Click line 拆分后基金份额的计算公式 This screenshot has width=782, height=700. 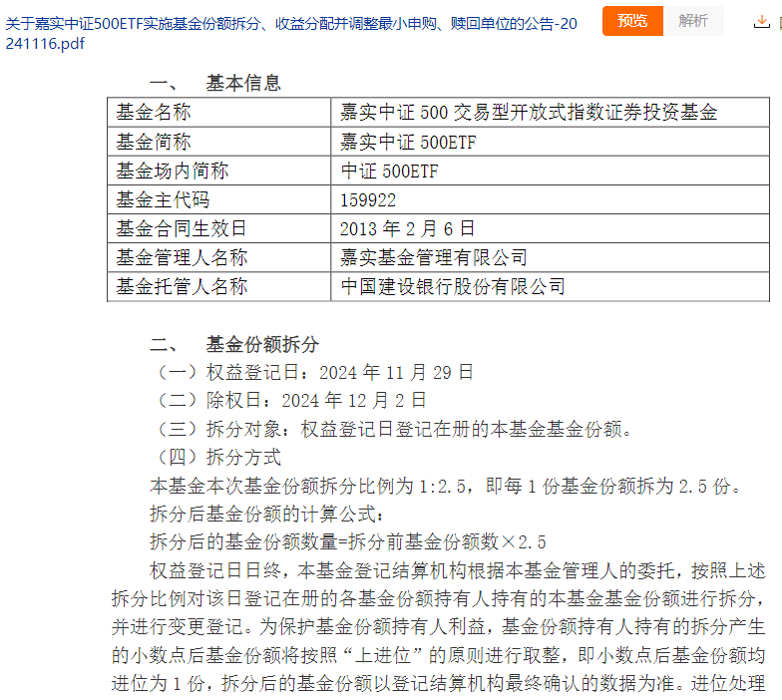[267, 514]
